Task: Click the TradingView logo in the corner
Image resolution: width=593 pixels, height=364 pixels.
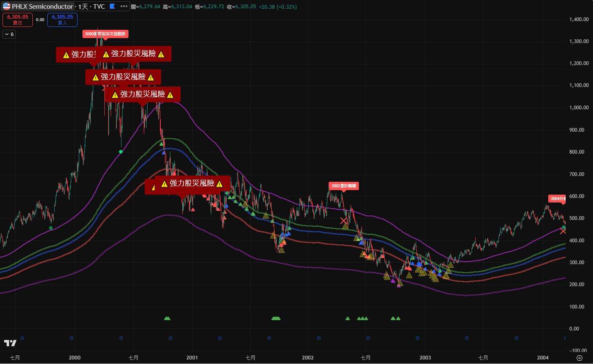Action: (x=10, y=343)
